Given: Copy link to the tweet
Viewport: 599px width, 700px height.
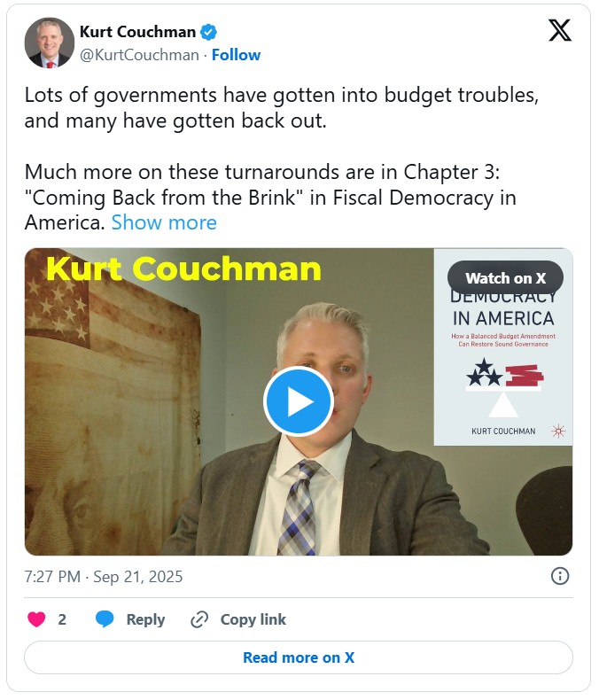Looking at the screenshot, I should point(253,619).
